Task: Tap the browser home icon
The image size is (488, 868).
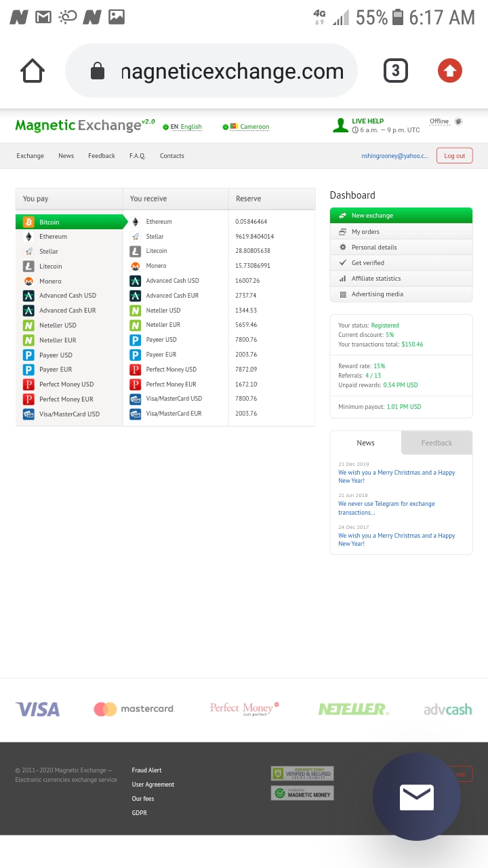Action: point(33,71)
